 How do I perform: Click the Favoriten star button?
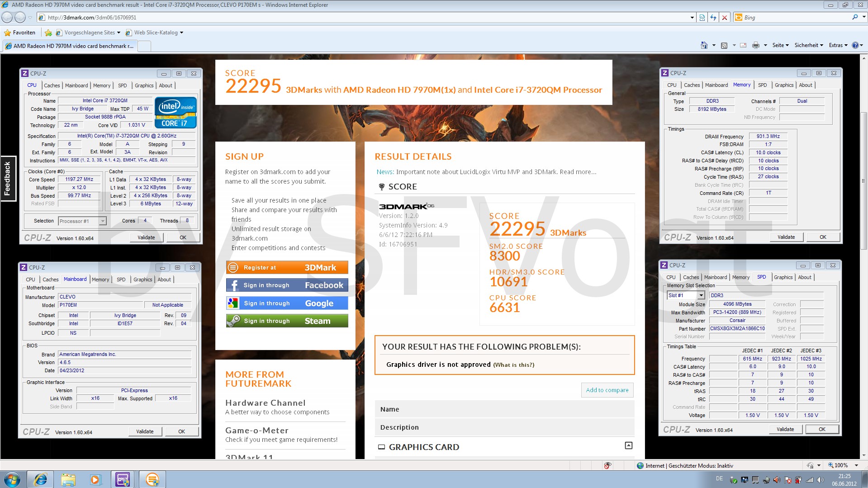click(19, 33)
